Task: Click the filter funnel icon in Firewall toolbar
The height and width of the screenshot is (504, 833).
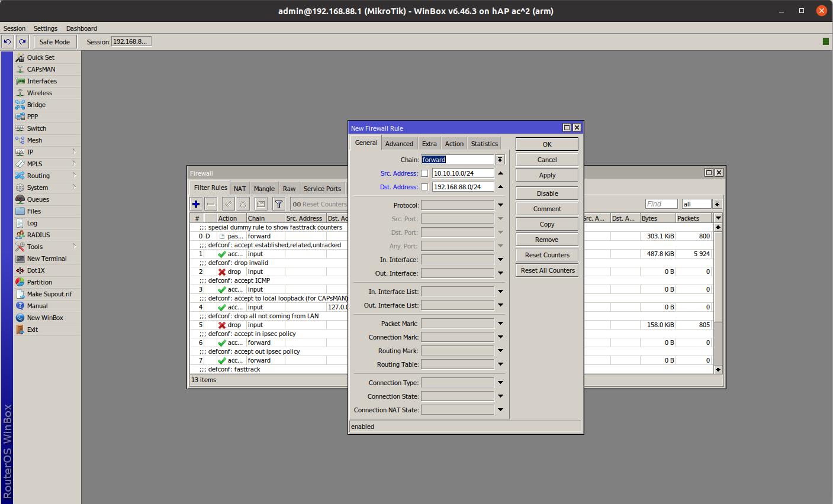Action: 278,204
